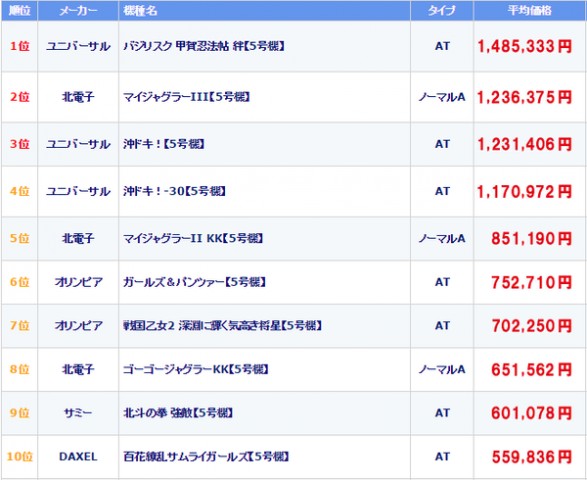Click price 851,190円
Screen dimensions: 587x480
pyautogui.click(x=532, y=239)
